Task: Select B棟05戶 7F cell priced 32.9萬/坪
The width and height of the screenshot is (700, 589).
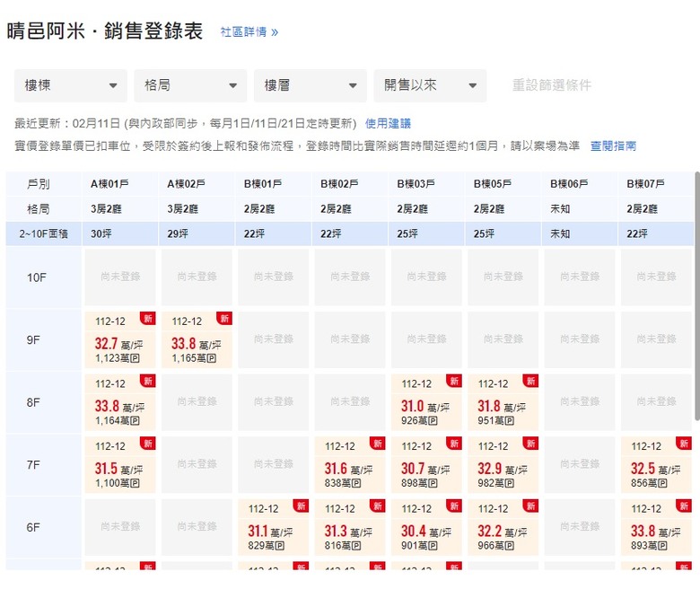Action: pyautogui.click(x=503, y=465)
